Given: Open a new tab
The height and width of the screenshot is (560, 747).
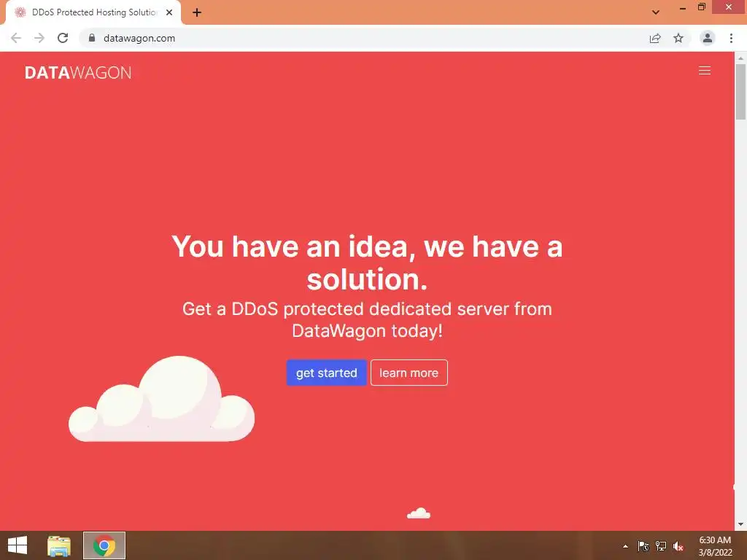Looking at the screenshot, I should pos(197,12).
